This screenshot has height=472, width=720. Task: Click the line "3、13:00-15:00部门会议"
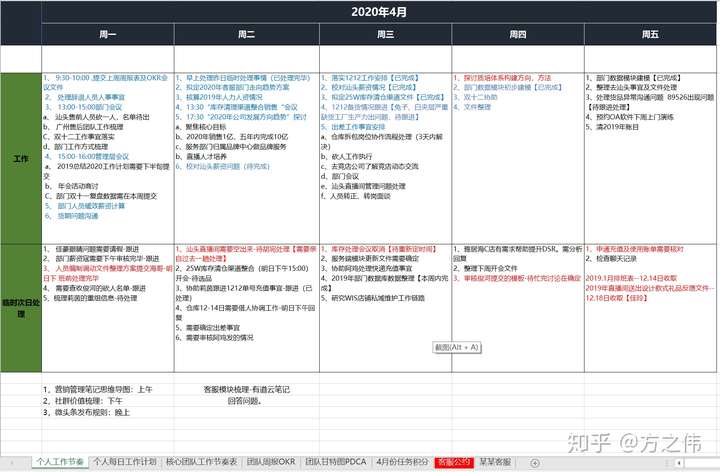[x=83, y=107]
